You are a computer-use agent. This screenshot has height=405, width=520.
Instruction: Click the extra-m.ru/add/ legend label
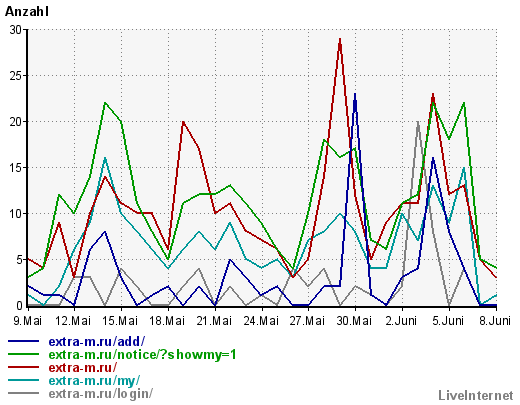(97, 341)
